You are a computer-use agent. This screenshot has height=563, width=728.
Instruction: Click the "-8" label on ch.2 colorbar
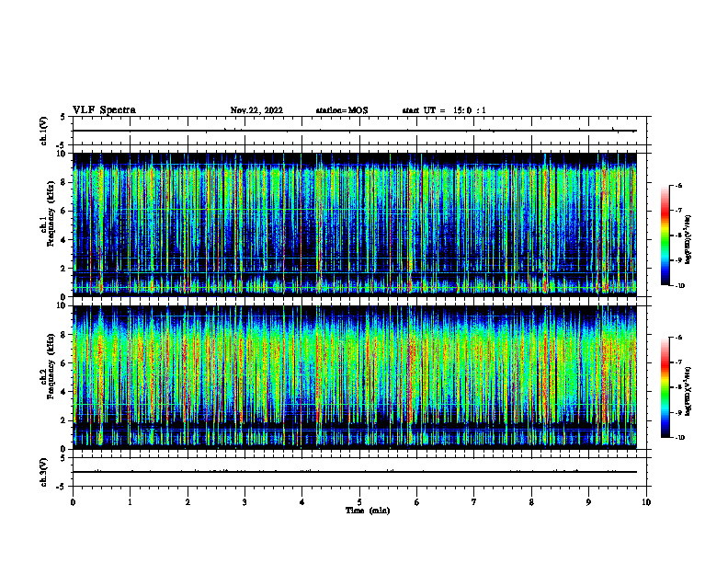[x=678, y=387]
